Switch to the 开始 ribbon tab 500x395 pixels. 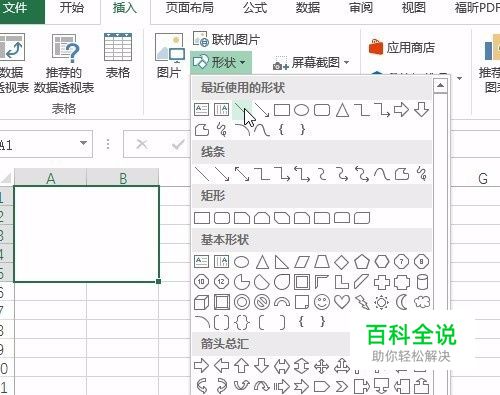[x=72, y=8]
